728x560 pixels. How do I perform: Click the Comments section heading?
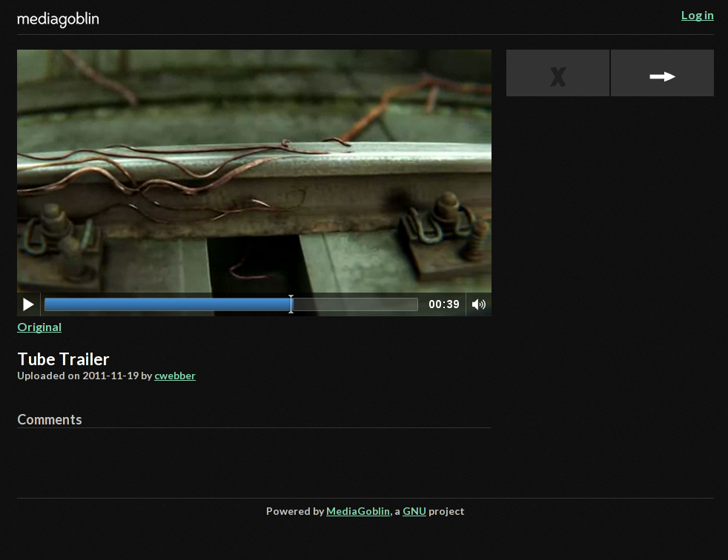click(x=50, y=419)
